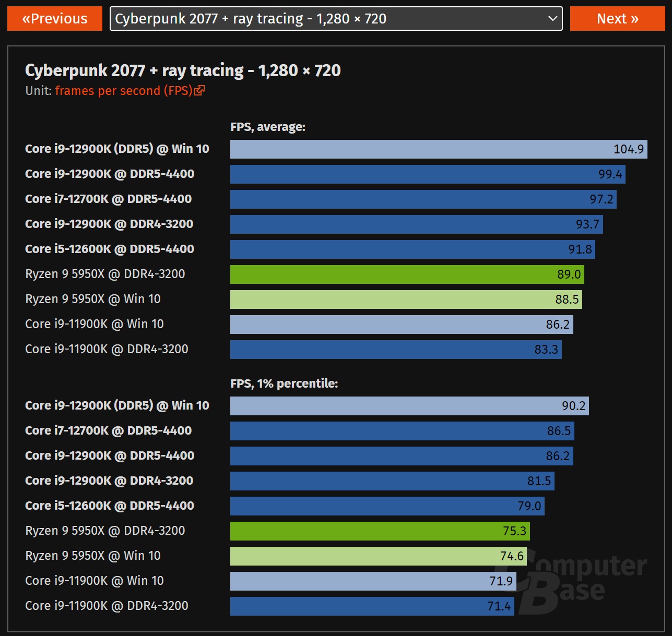Select green percentile bar showing 75.3
This screenshot has height=636, width=672.
pos(380,531)
